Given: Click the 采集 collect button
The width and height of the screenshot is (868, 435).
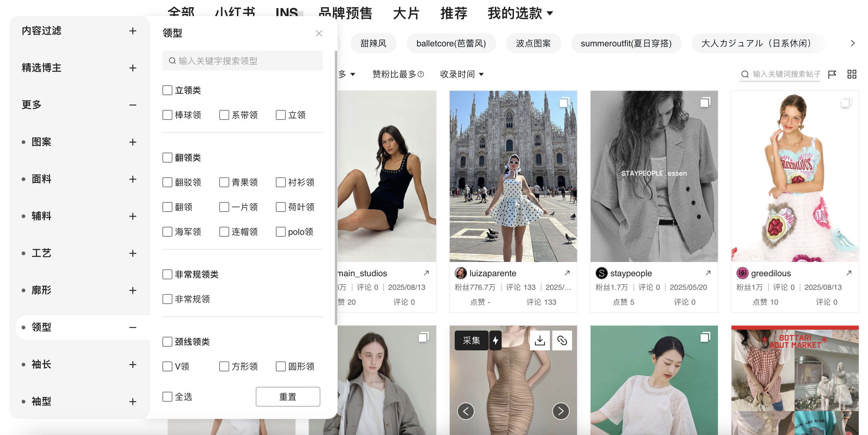Looking at the screenshot, I should pos(471,340).
